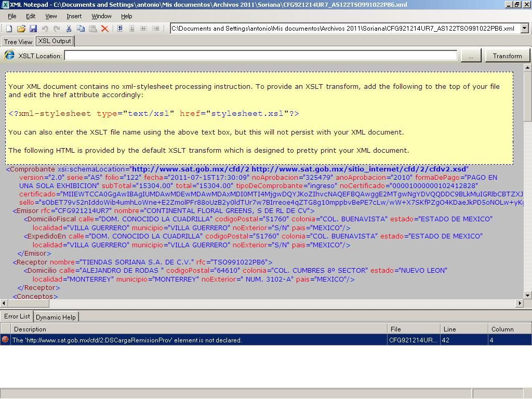Open the Help menu
The width and height of the screenshot is (532, 399).
pos(127,16)
